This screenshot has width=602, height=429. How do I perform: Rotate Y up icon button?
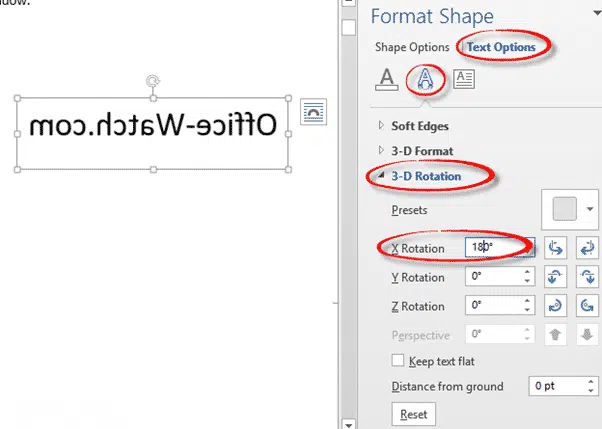(555, 277)
